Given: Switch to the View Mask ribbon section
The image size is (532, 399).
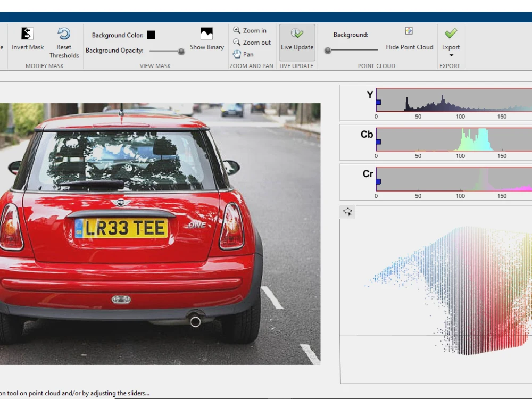Looking at the screenshot, I should [155, 65].
